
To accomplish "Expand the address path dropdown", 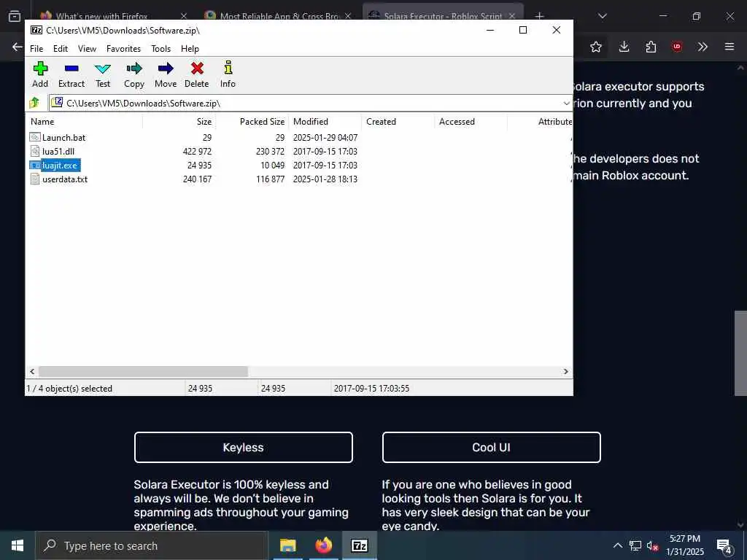I will click(566, 103).
